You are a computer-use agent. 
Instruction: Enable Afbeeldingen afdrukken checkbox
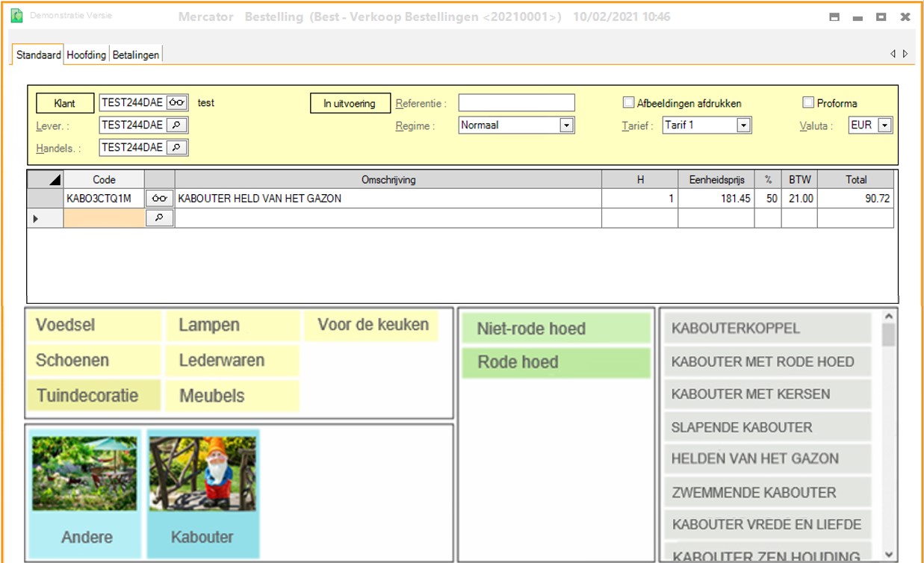(629, 103)
